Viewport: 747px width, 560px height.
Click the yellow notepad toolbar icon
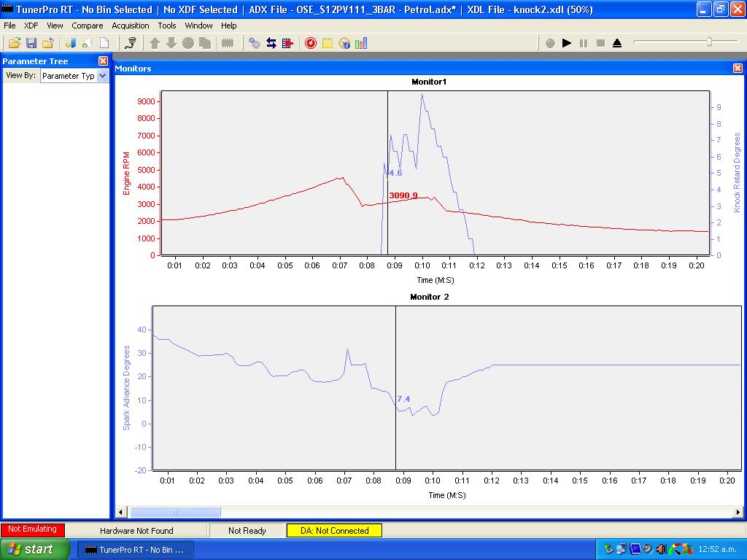pyautogui.click(x=328, y=43)
